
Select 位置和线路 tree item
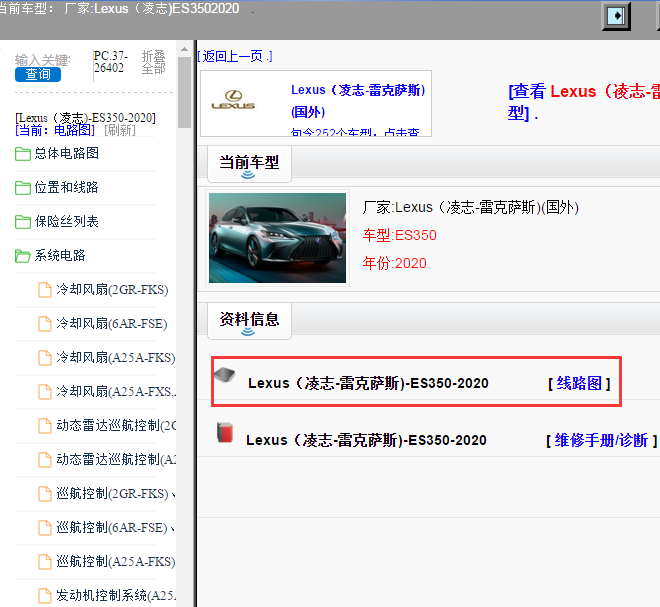coord(67,187)
